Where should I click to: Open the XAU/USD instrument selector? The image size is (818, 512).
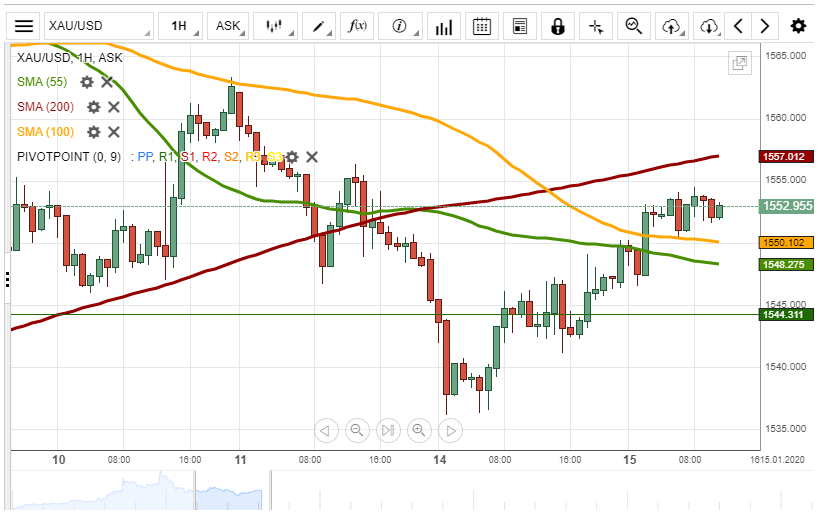coord(99,26)
